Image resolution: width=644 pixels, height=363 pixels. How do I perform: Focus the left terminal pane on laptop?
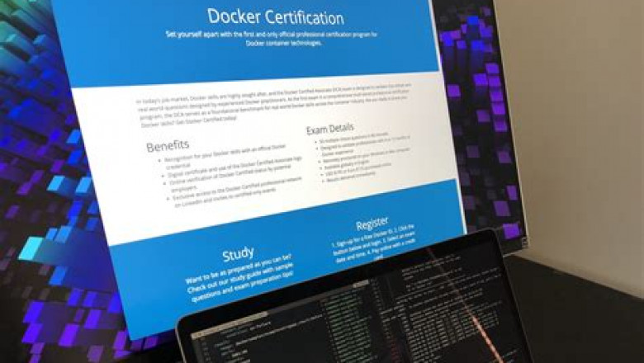(272, 326)
